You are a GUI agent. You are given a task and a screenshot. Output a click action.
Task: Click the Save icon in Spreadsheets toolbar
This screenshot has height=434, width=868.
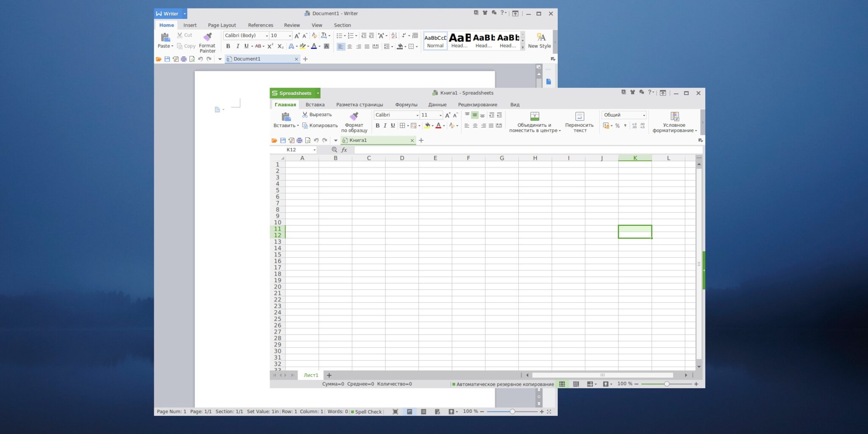click(x=282, y=140)
